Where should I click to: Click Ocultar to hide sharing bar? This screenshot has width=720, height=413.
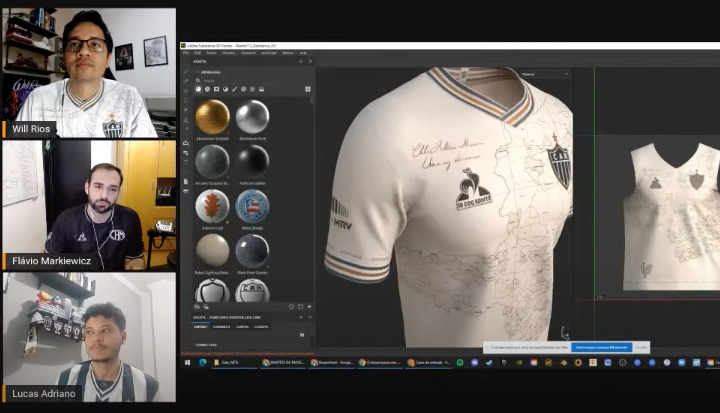click(x=641, y=347)
